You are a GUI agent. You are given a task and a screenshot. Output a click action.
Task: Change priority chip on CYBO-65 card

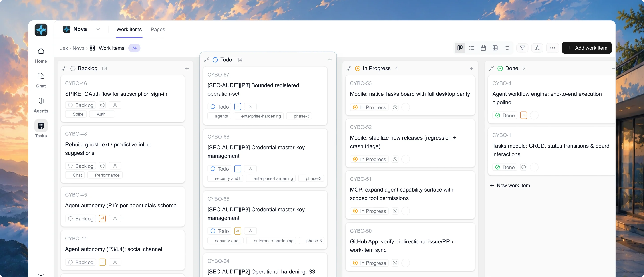pyautogui.click(x=238, y=231)
